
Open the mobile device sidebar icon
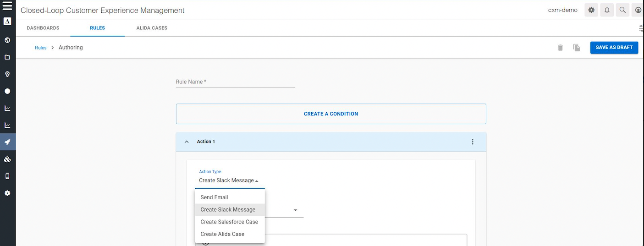coord(7,176)
